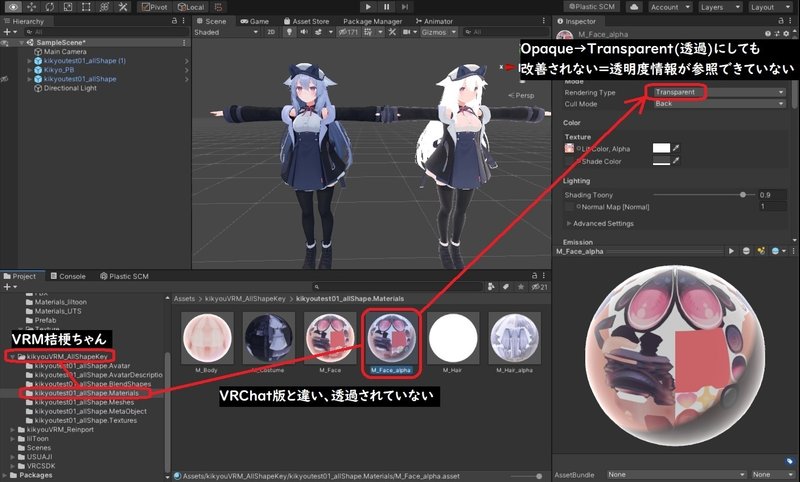
Task: Pause the game playback
Action: [x=386, y=7]
